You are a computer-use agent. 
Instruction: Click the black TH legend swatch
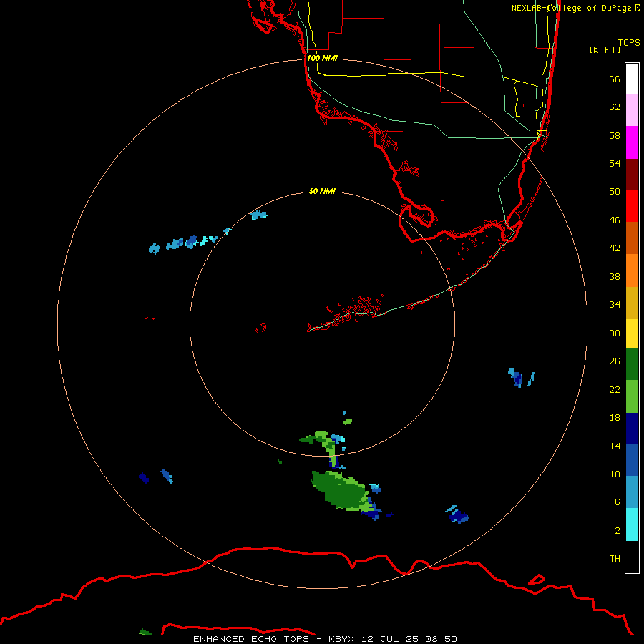(x=632, y=557)
